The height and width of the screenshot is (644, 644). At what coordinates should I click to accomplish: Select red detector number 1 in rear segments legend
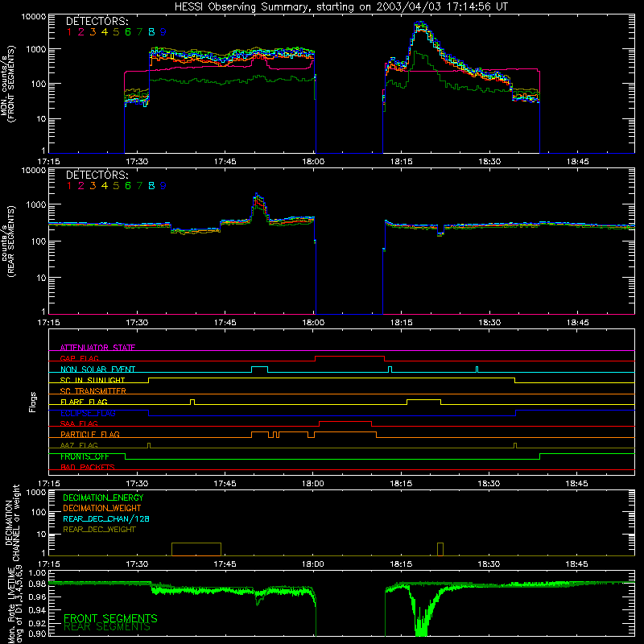[69, 186]
